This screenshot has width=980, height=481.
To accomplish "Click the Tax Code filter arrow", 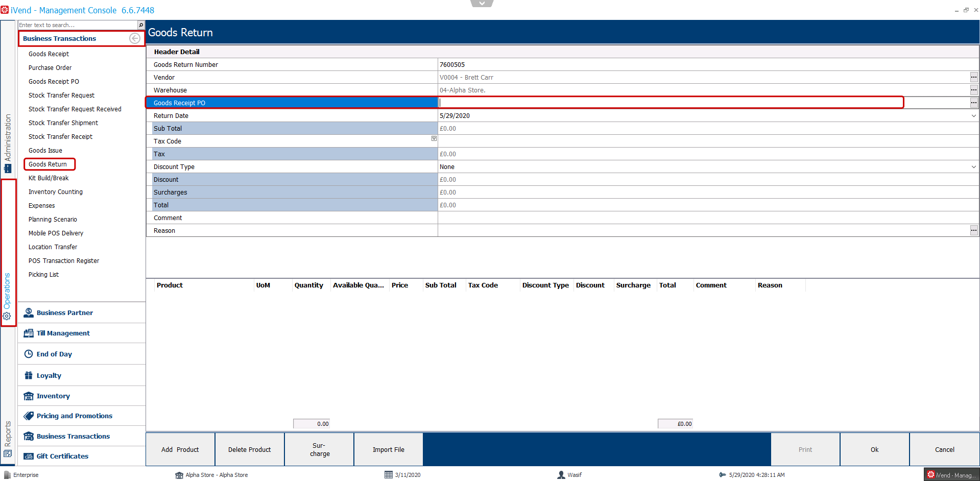I will [434, 138].
